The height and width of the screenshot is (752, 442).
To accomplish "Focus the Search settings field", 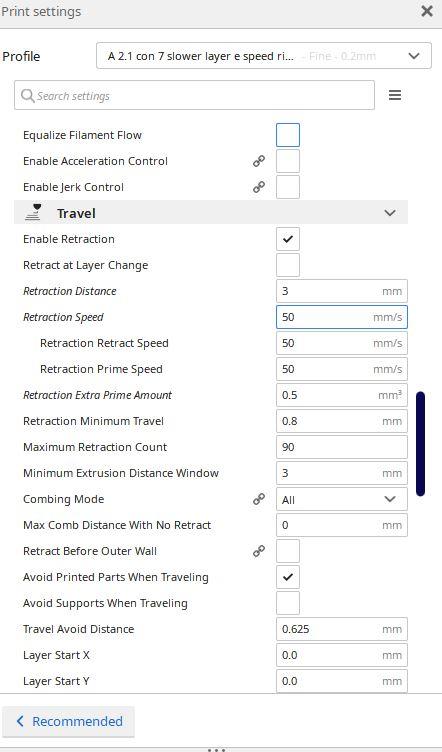I will [x=194, y=95].
